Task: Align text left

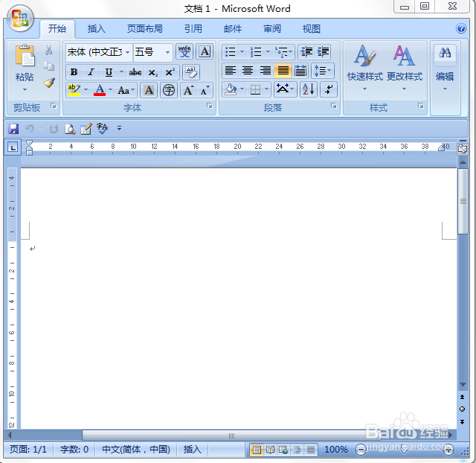Action: coord(231,71)
